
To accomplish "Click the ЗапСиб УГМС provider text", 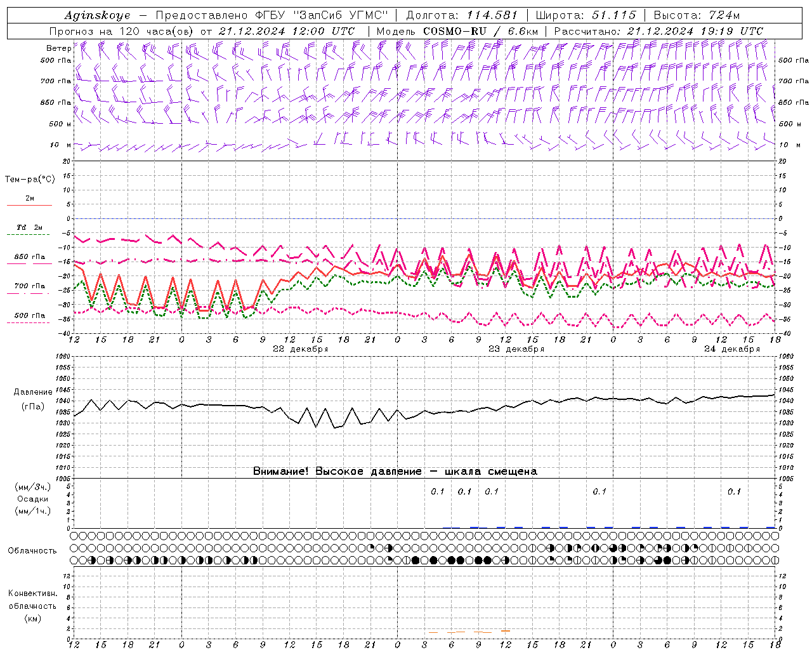I will click(x=339, y=15).
